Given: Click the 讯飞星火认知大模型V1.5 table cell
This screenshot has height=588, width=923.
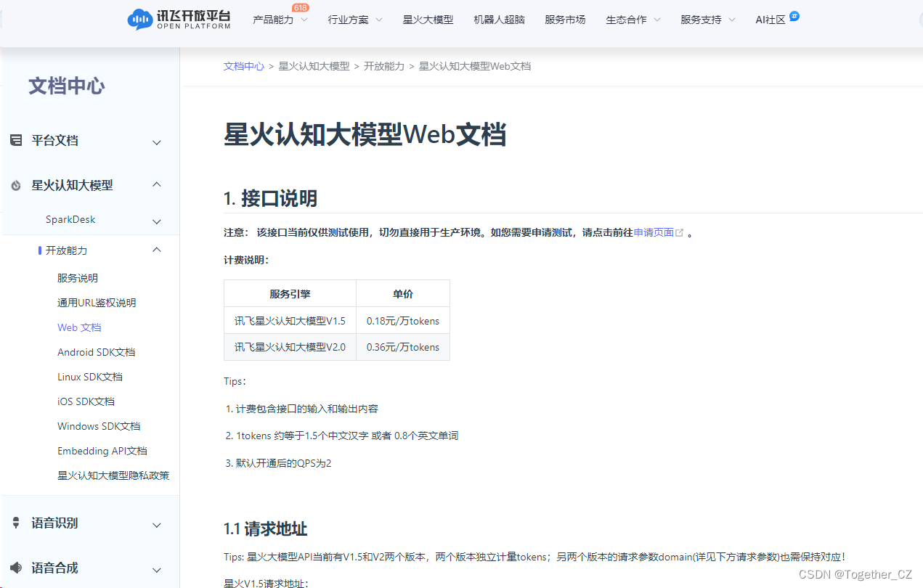Looking at the screenshot, I should tap(290, 320).
